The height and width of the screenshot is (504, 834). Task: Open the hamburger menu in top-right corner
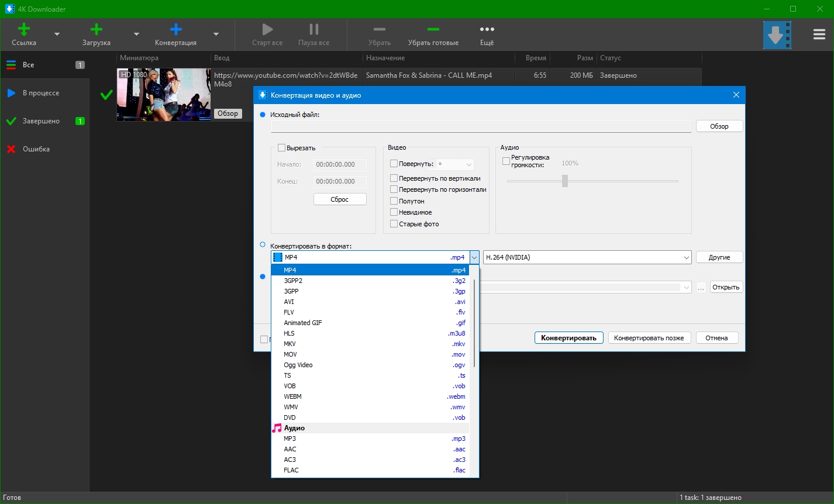pyautogui.click(x=819, y=34)
